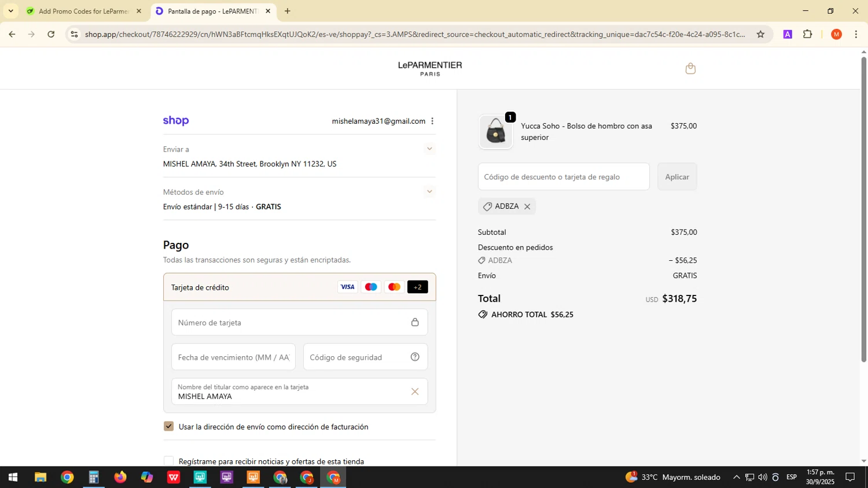Clear the cardholder name field
The width and height of the screenshot is (868, 488).
tap(415, 392)
